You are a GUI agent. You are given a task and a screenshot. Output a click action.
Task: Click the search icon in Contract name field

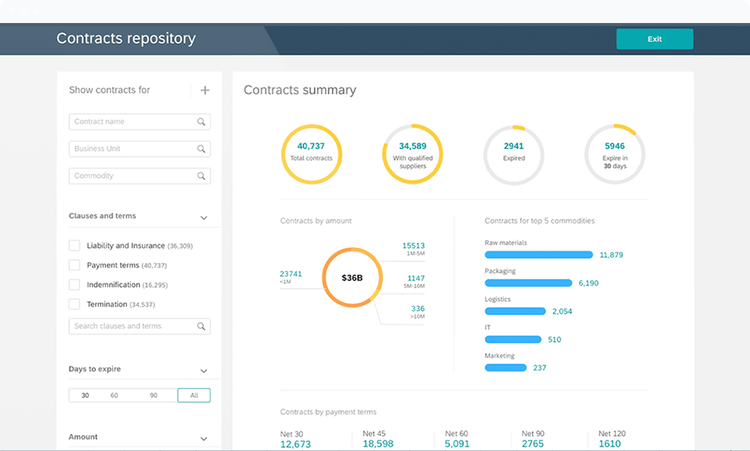click(x=201, y=121)
